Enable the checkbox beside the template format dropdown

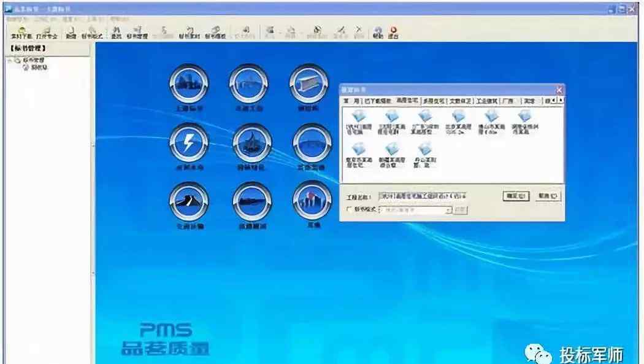click(x=349, y=210)
